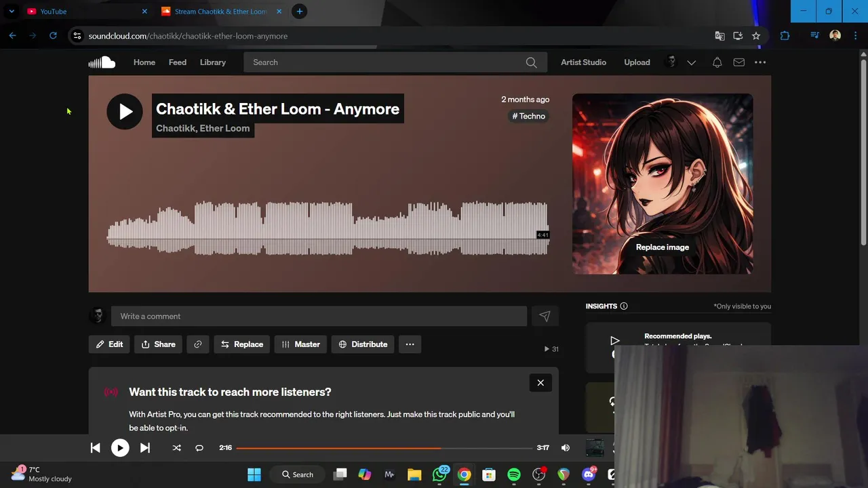Click the Translate page icon
The image size is (868, 488).
719,36
